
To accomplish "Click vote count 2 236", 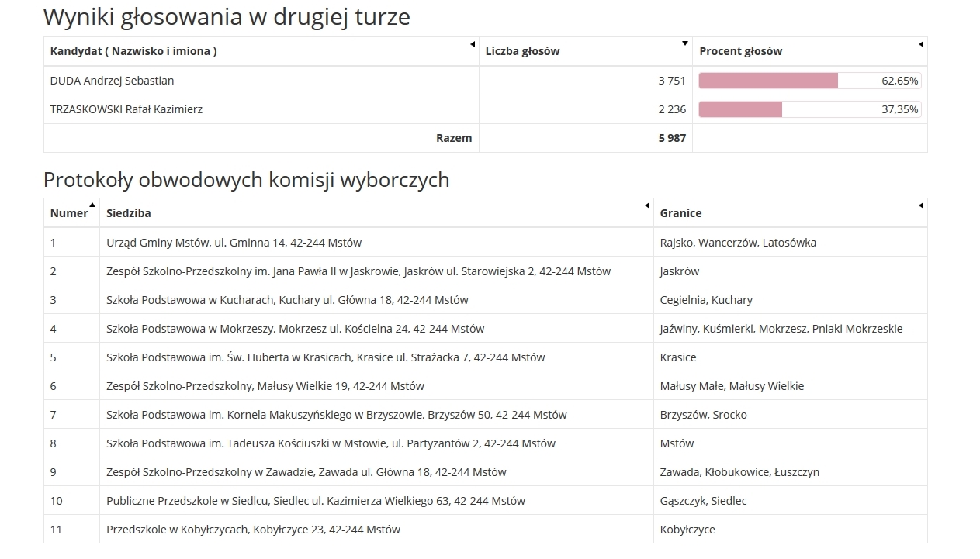I will coord(672,109).
